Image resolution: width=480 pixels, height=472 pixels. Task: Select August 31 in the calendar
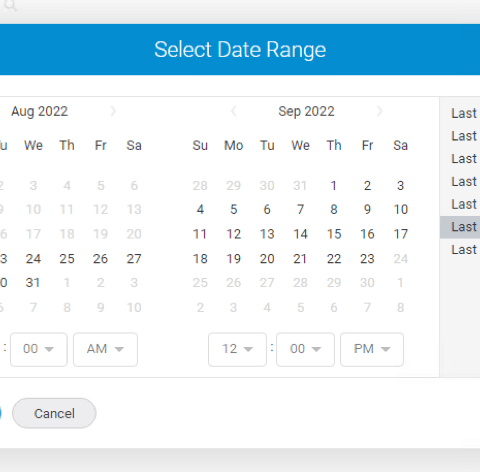pos(33,283)
